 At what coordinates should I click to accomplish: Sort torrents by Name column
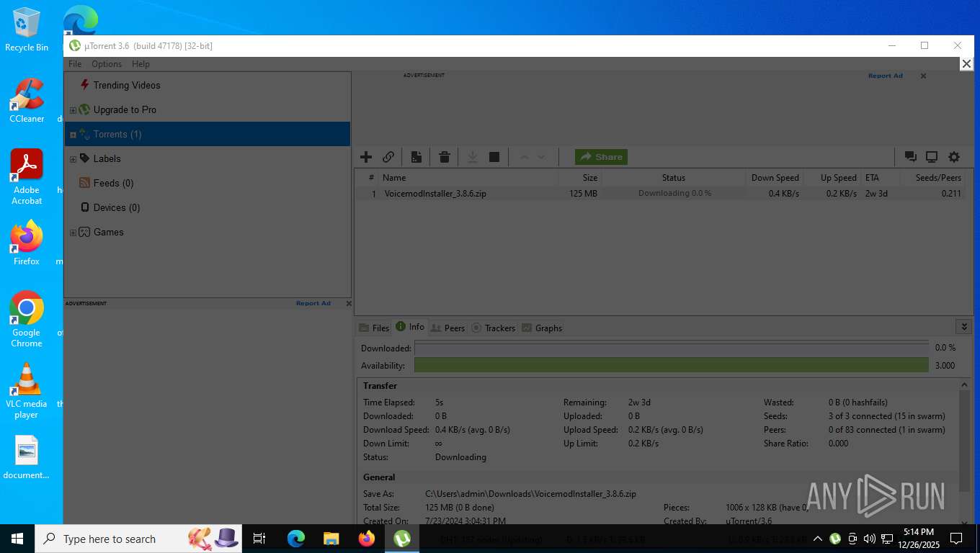468,177
